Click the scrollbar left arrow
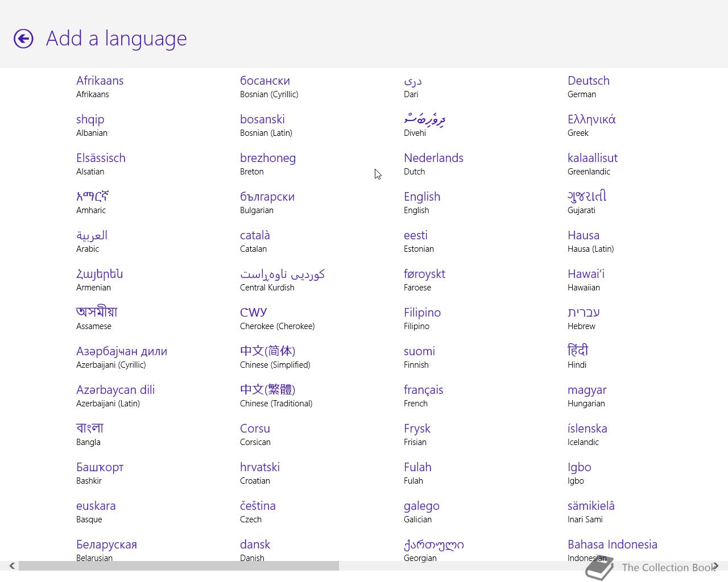Image resolution: width=728 pixels, height=582 pixels. point(11,566)
